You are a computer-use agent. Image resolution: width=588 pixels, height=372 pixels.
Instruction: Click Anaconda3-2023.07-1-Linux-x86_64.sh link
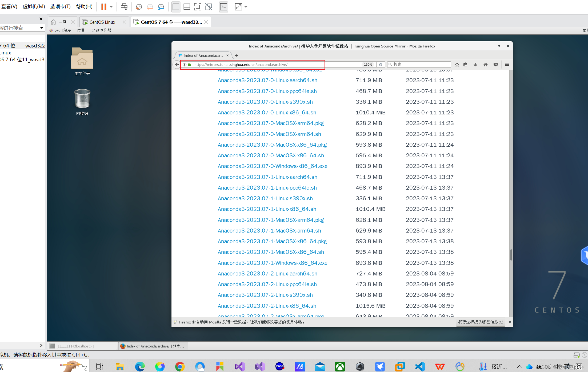(x=267, y=209)
